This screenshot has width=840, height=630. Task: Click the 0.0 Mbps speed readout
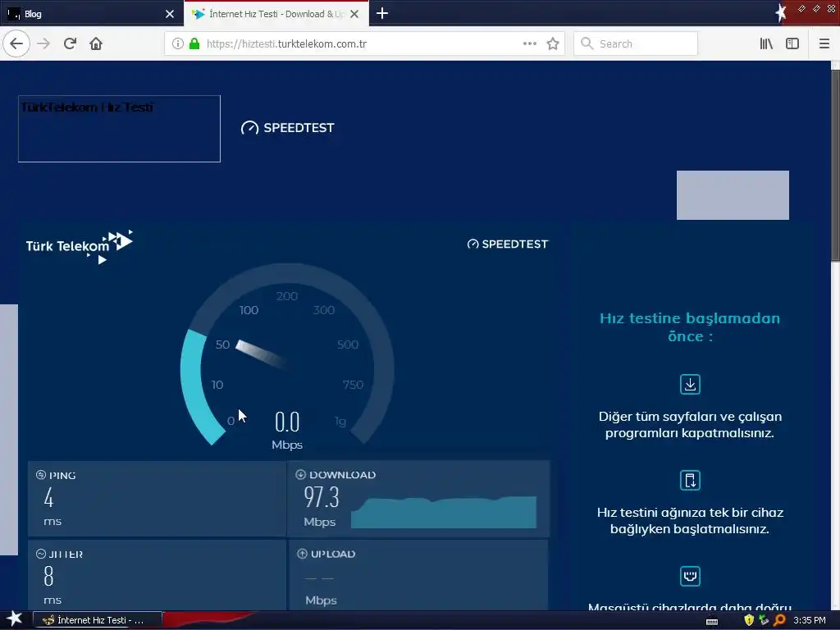coord(287,430)
